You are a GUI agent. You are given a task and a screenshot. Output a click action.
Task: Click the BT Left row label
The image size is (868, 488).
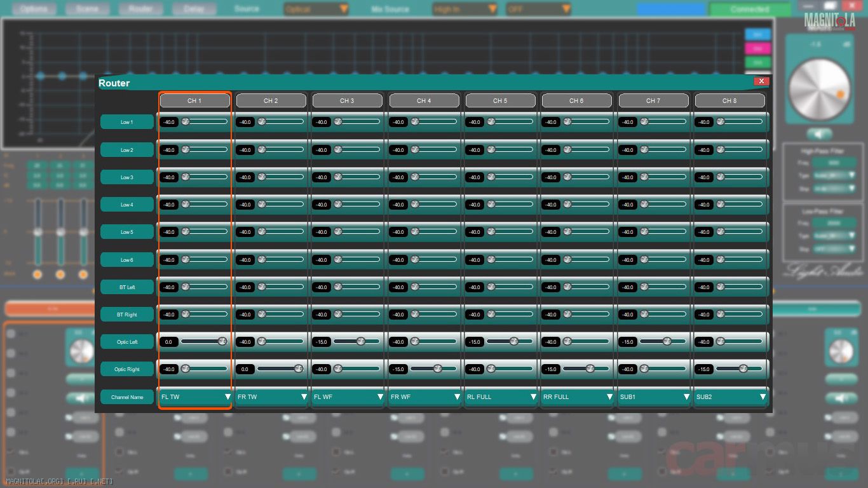127,287
